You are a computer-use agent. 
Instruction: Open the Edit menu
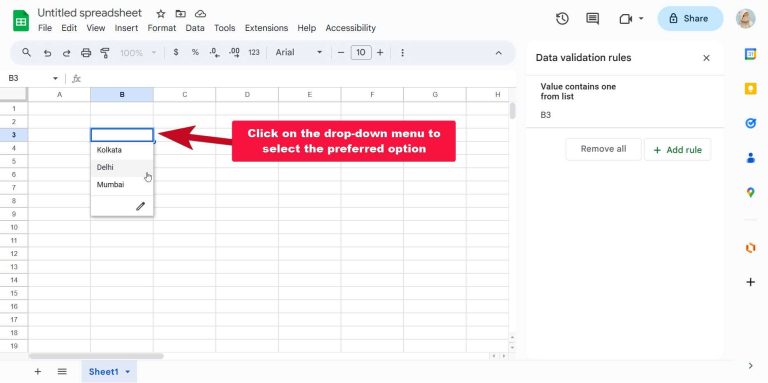(69, 28)
